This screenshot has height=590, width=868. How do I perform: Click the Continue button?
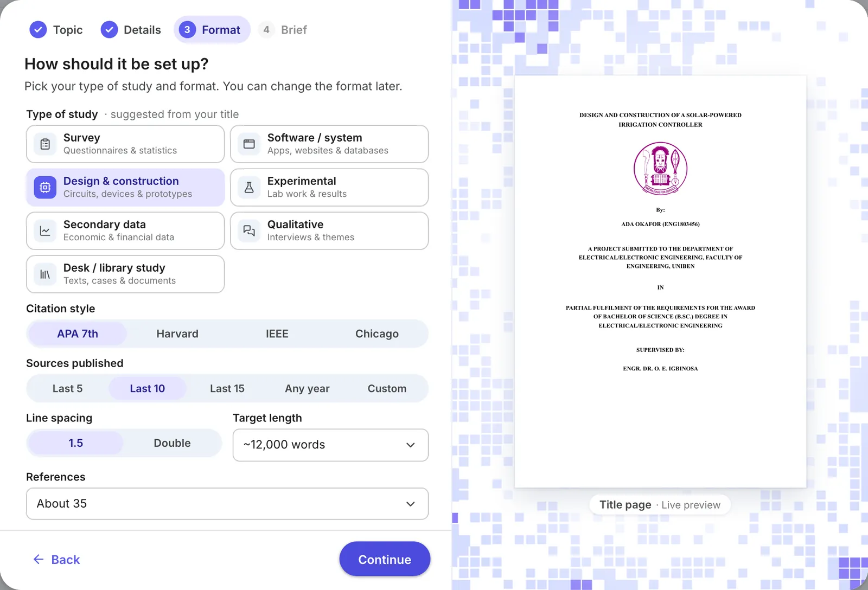385,559
